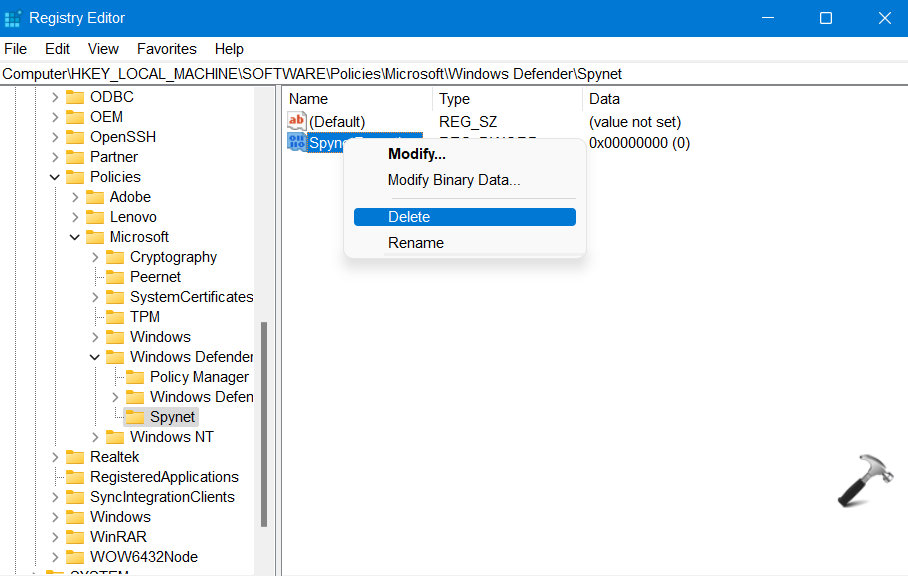
Task: Click the Type column header
Action: click(x=455, y=99)
